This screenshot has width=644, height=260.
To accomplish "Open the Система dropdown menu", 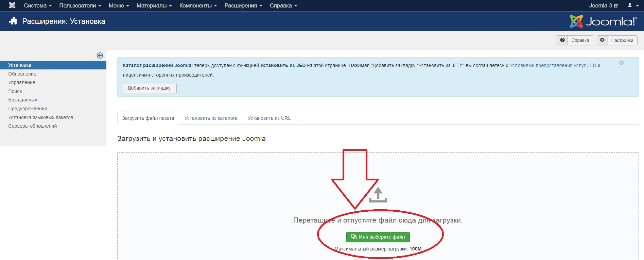I will (38, 5).
